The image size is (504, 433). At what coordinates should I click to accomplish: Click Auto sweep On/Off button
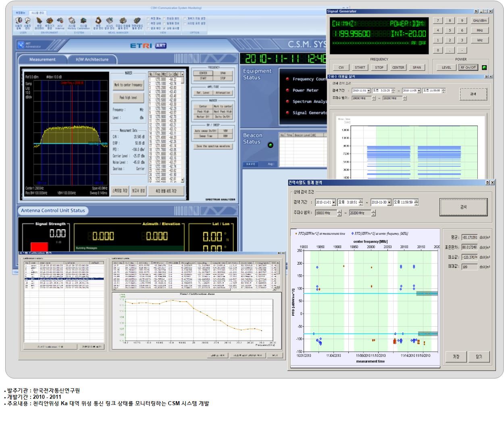(206, 131)
